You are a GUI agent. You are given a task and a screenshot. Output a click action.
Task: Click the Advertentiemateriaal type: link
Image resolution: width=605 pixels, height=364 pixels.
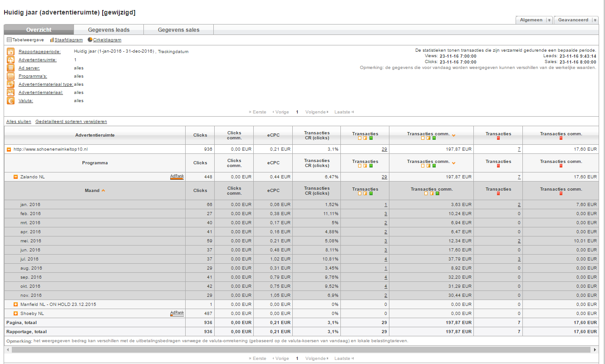pos(46,84)
